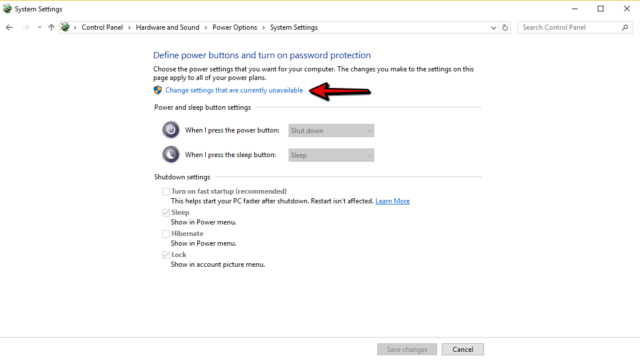Screen dimensions: 640x361
Task: Click the power button icon
Action: pos(171,130)
